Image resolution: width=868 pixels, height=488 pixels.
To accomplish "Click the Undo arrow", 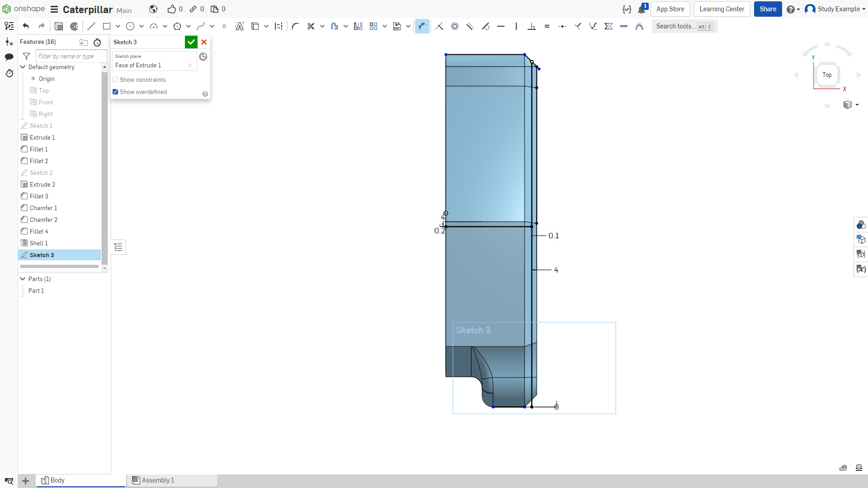I will 26,26.
